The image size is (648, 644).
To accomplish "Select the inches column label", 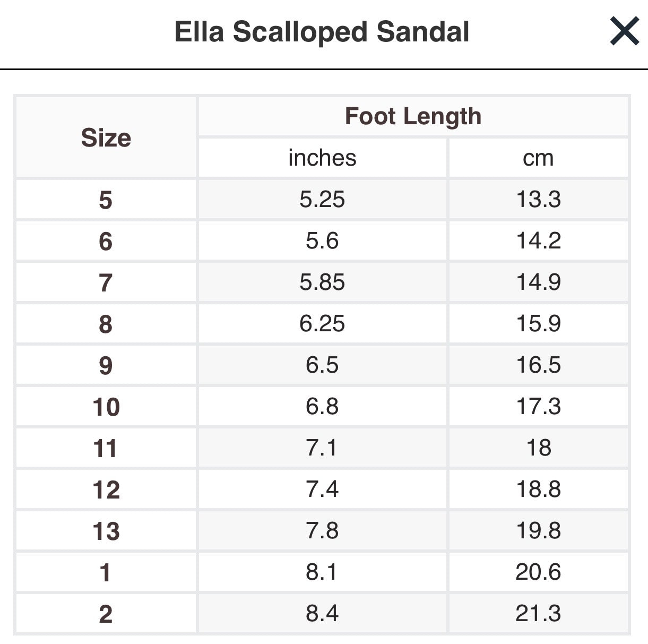I will 322,157.
